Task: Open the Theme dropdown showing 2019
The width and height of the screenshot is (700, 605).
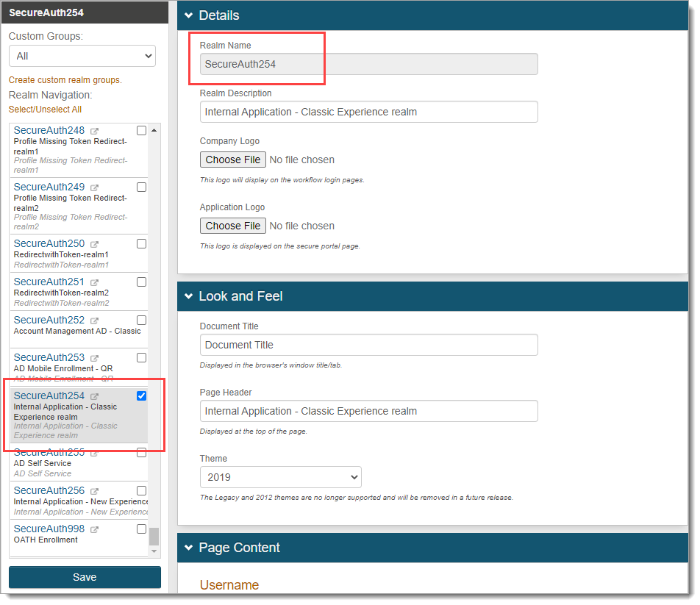Action: [x=281, y=477]
